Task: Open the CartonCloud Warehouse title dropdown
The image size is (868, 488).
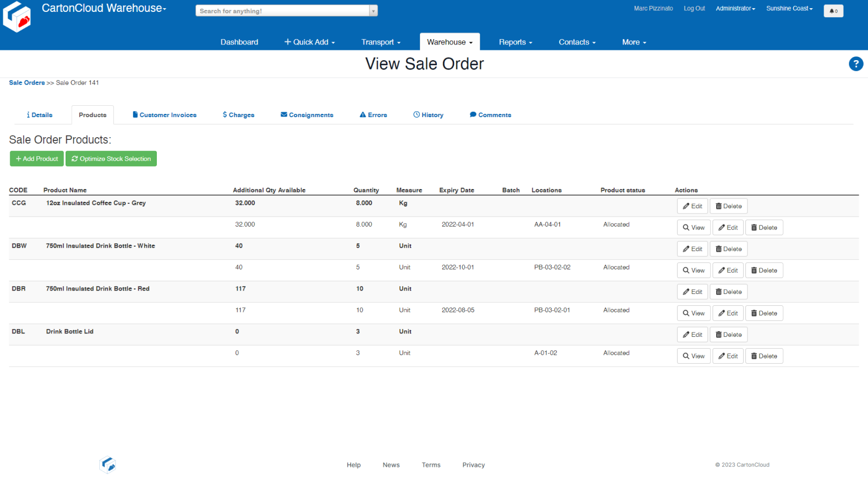Action: [104, 8]
